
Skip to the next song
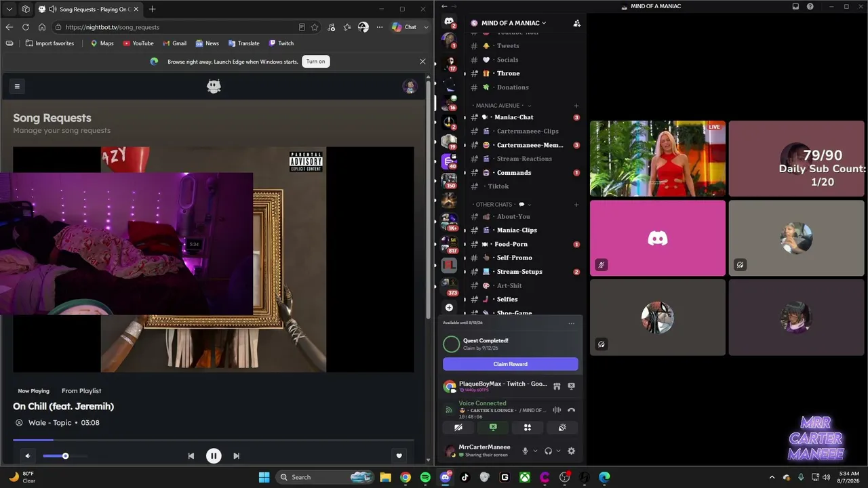coord(236,456)
